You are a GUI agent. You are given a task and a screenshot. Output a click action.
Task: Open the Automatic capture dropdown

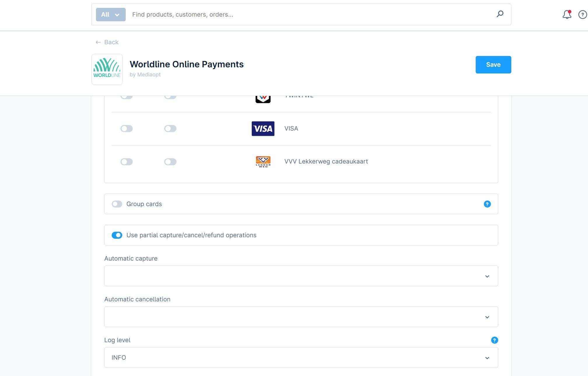pos(301,276)
